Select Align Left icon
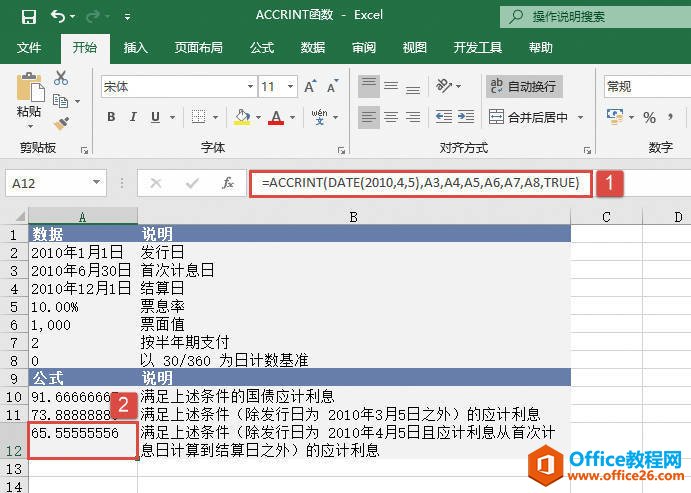This screenshot has width=691, height=493. click(369, 117)
